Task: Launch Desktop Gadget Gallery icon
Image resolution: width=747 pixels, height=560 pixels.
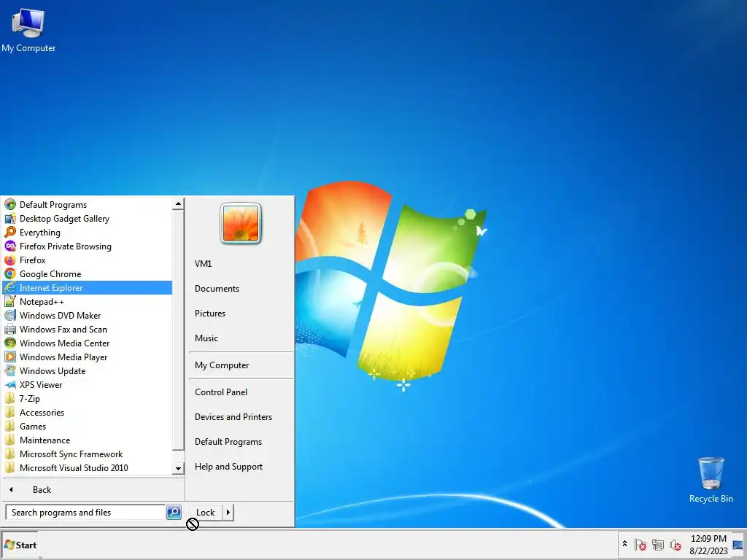Action: pos(10,219)
